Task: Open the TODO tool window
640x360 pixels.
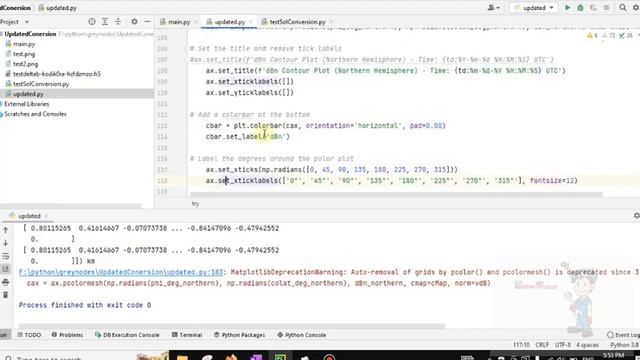Action: point(29,335)
